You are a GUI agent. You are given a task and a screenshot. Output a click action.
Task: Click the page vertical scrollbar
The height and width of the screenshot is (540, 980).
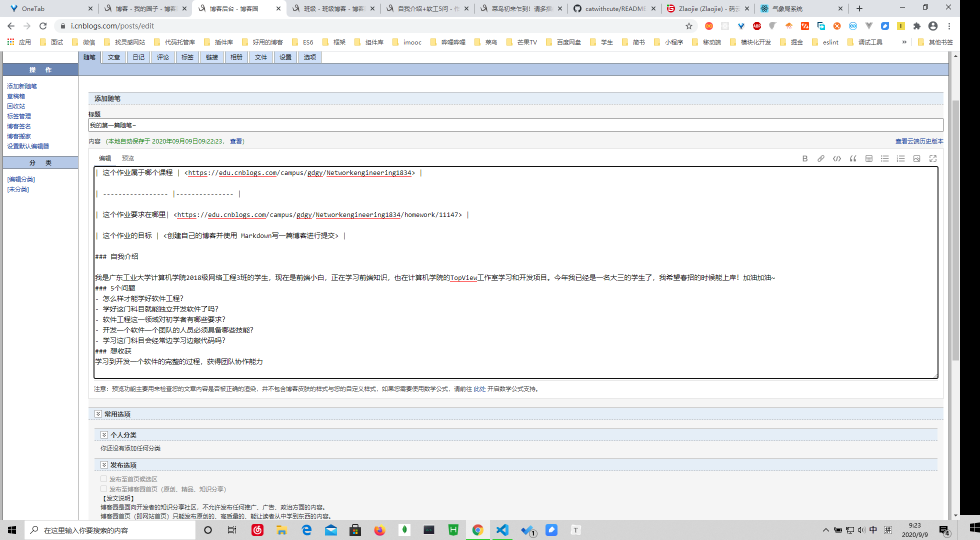pyautogui.click(x=955, y=230)
